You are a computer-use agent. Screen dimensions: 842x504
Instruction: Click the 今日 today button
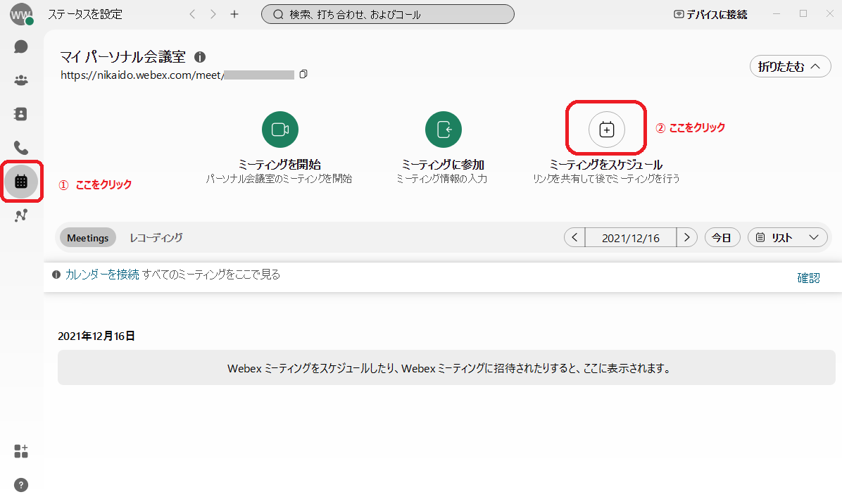pyautogui.click(x=722, y=237)
